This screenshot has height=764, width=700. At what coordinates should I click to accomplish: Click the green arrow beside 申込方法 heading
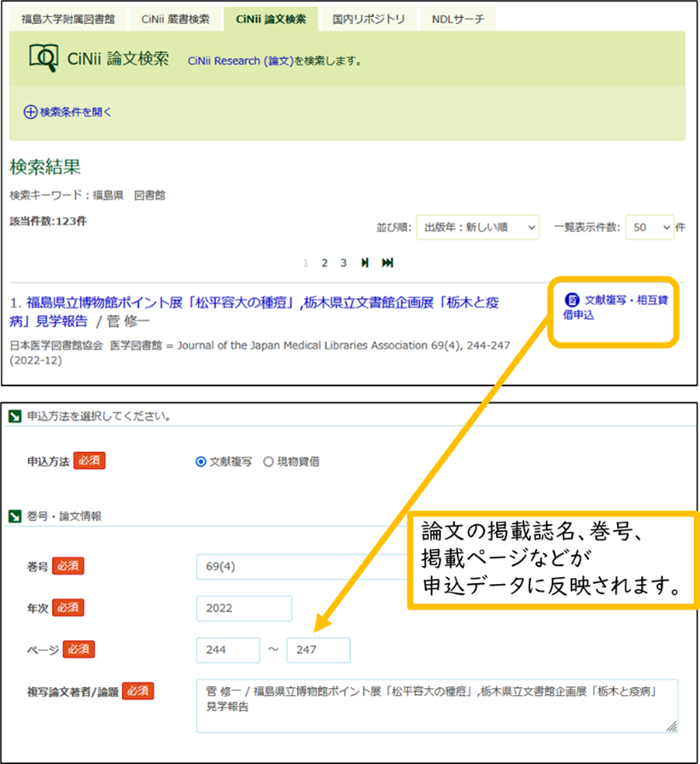click(x=15, y=417)
